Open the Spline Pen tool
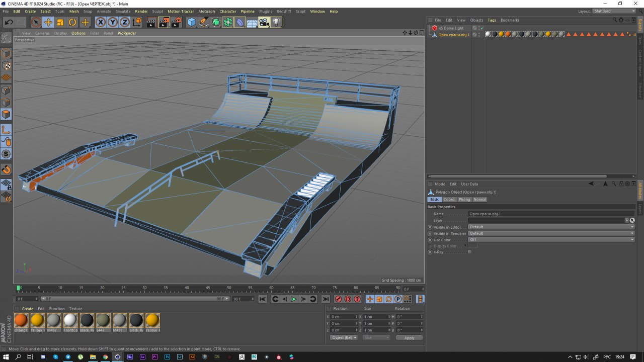This screenshot has width=644, height=362. 204,22
